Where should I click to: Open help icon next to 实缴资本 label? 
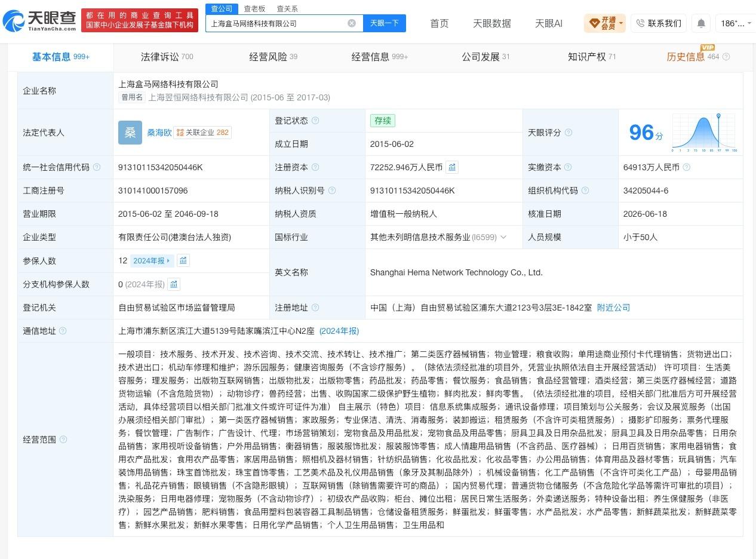coord(568,167)
